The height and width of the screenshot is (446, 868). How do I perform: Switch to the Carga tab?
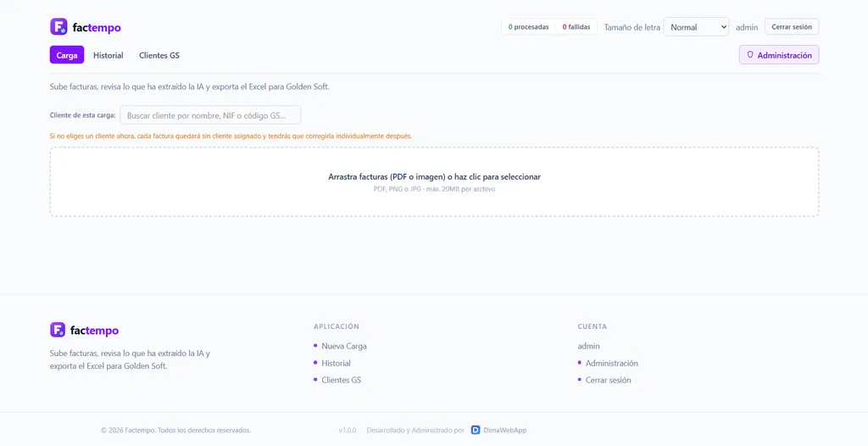[x=67, y=55]
